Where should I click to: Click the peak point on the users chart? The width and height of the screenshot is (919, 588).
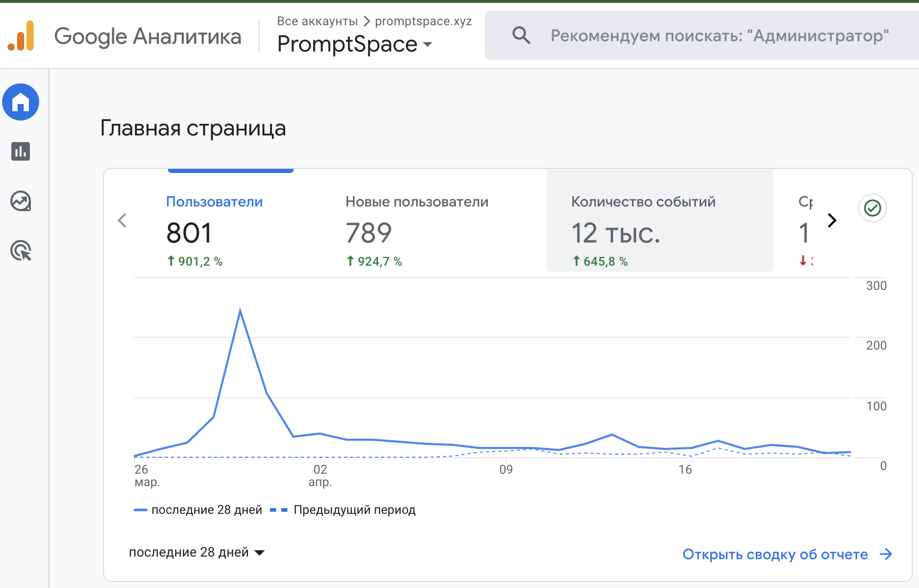point(240,310)
